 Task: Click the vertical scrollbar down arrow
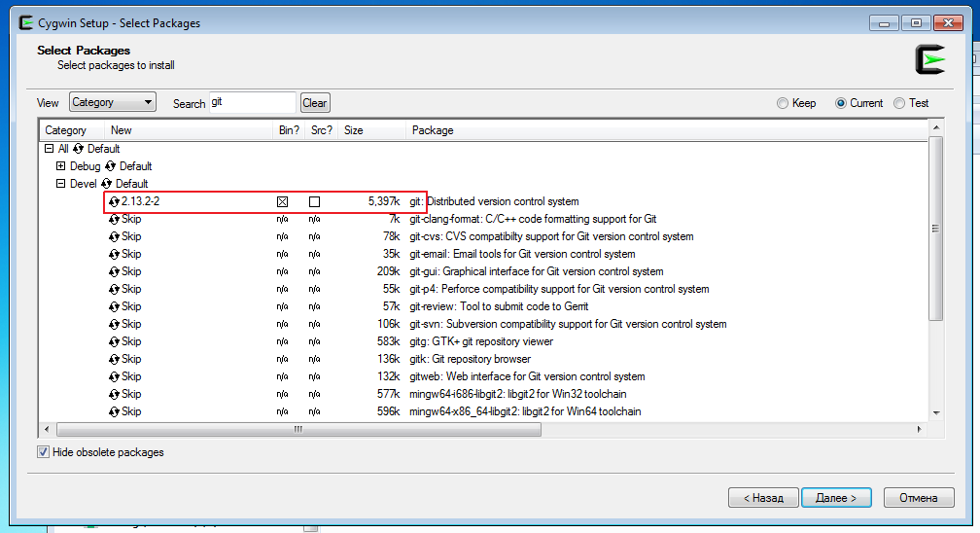[x=935, y=413]
